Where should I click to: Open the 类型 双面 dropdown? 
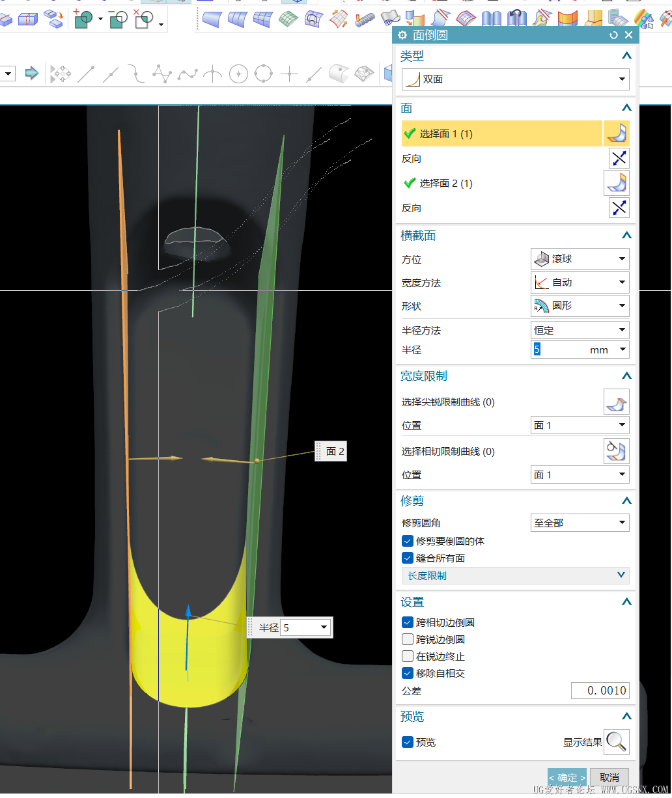(515, 79)
